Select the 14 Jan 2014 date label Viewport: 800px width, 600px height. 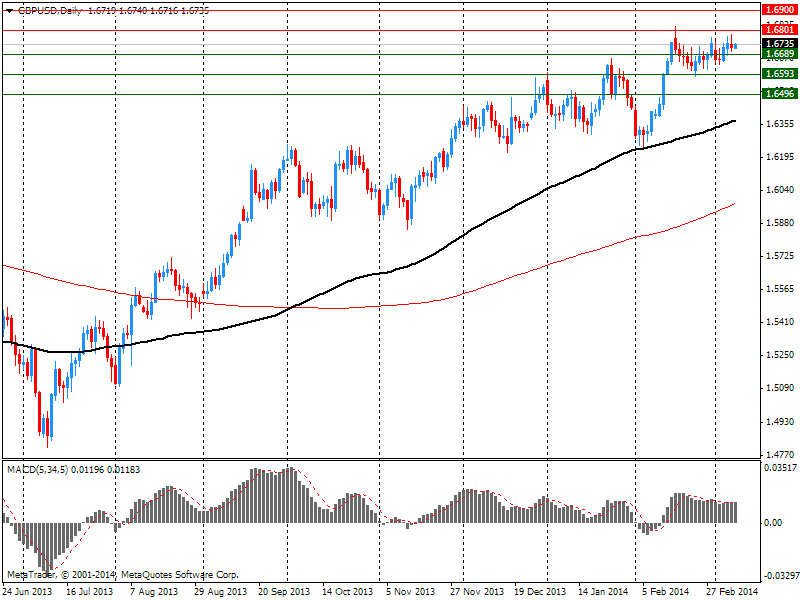click(603, 591)
